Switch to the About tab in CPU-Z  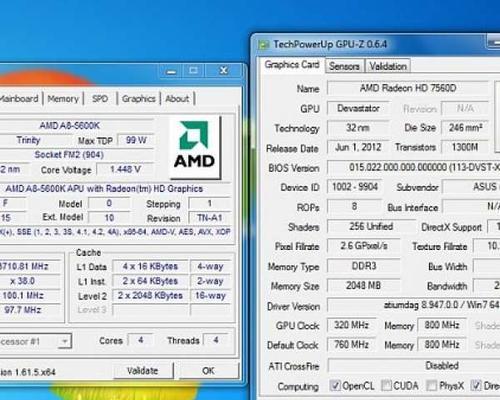177,99
